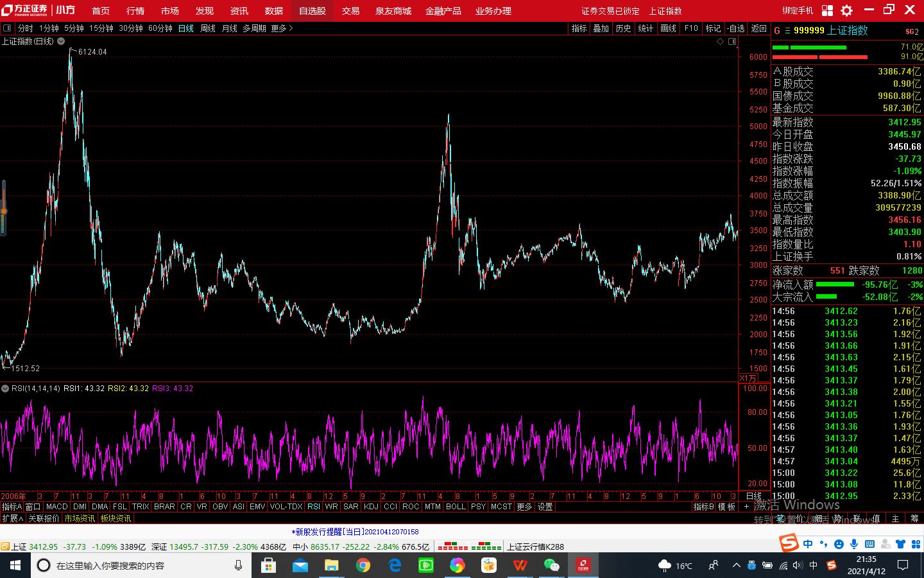Click the -自选 remove favorite button
Screen dimensions: 924x578
click(736, 28)
